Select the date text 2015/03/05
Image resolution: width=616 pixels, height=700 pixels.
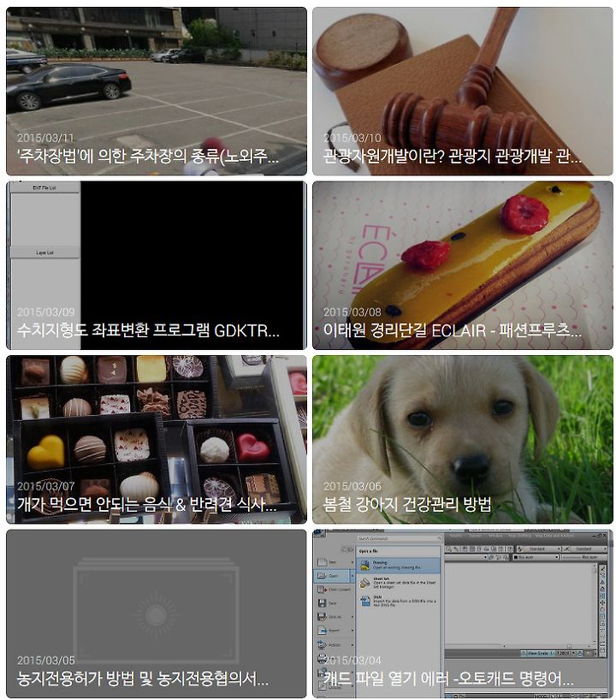coord(45,661)
